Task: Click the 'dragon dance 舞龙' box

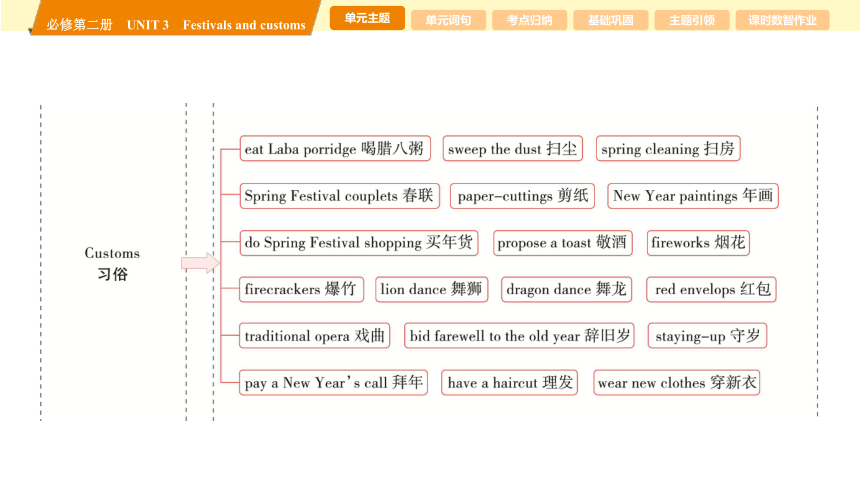Action: 567,289
